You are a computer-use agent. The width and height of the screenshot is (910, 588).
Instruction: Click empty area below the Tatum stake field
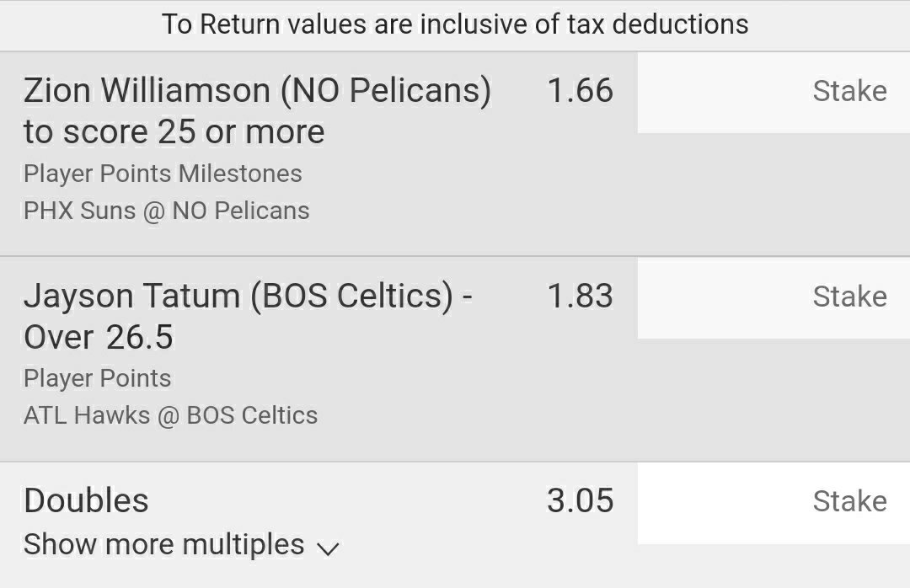[x=773, y=399]
